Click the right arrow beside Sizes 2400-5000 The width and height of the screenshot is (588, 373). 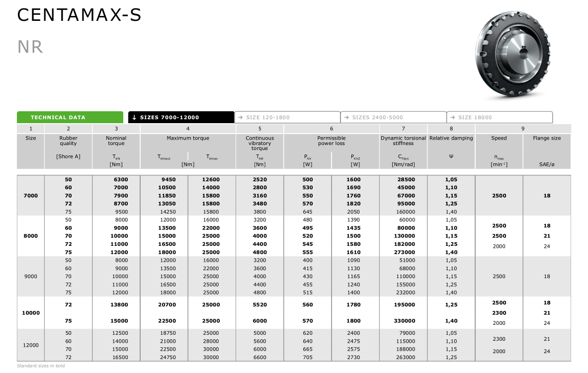click(x=346, y=118)
